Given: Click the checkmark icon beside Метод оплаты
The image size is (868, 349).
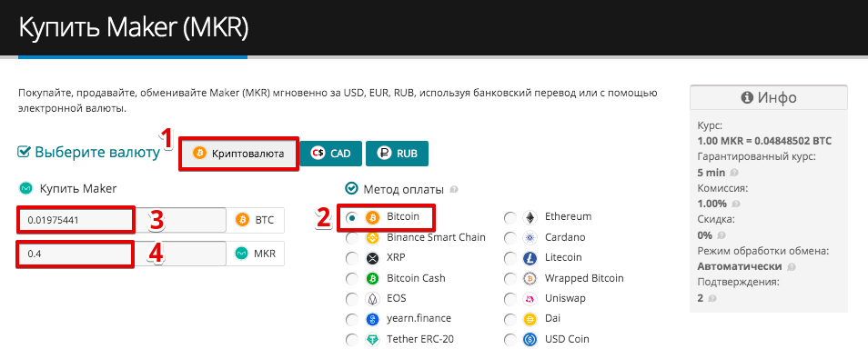Looking at the screenshot, I should click(x=351, y=189).
